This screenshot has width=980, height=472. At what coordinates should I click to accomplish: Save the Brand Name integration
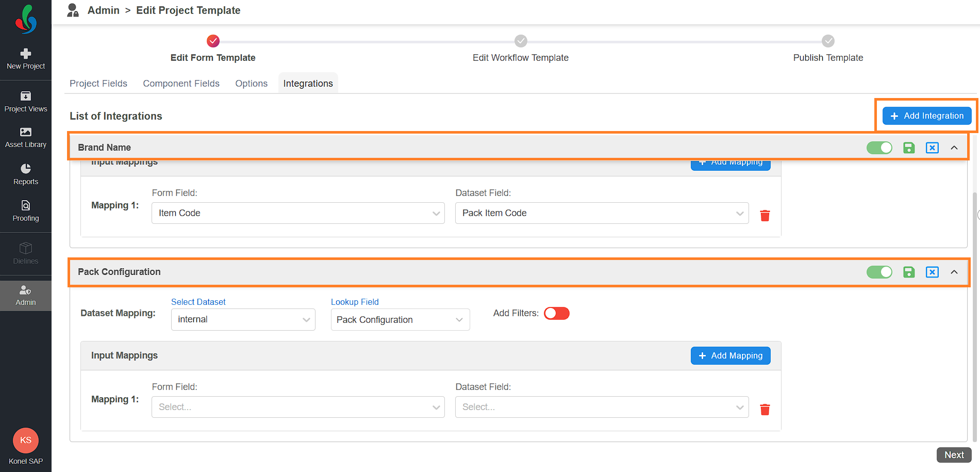point(908,148)
